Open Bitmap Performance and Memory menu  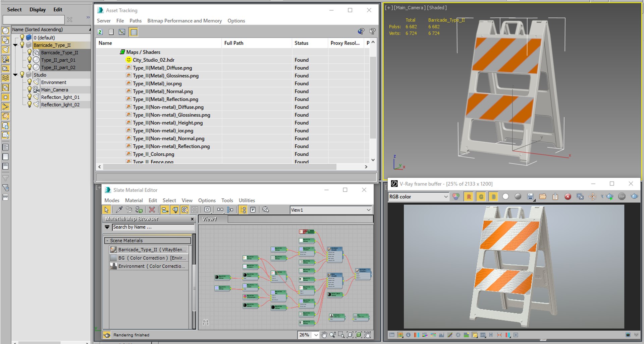184,21
